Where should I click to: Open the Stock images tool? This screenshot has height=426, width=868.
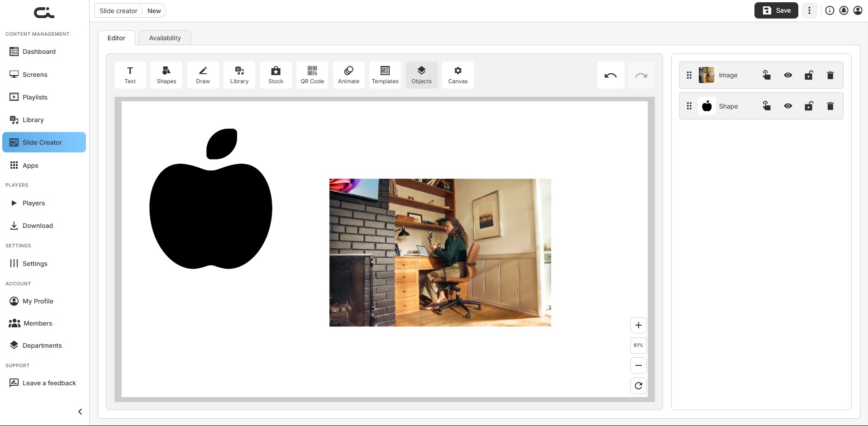(x=276, y=75)
